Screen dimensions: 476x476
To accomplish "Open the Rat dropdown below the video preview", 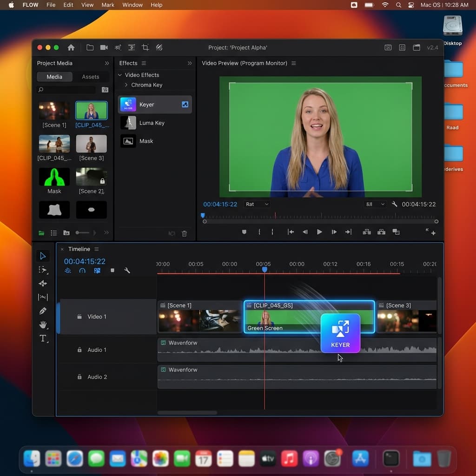I will [x=256, y=204].
